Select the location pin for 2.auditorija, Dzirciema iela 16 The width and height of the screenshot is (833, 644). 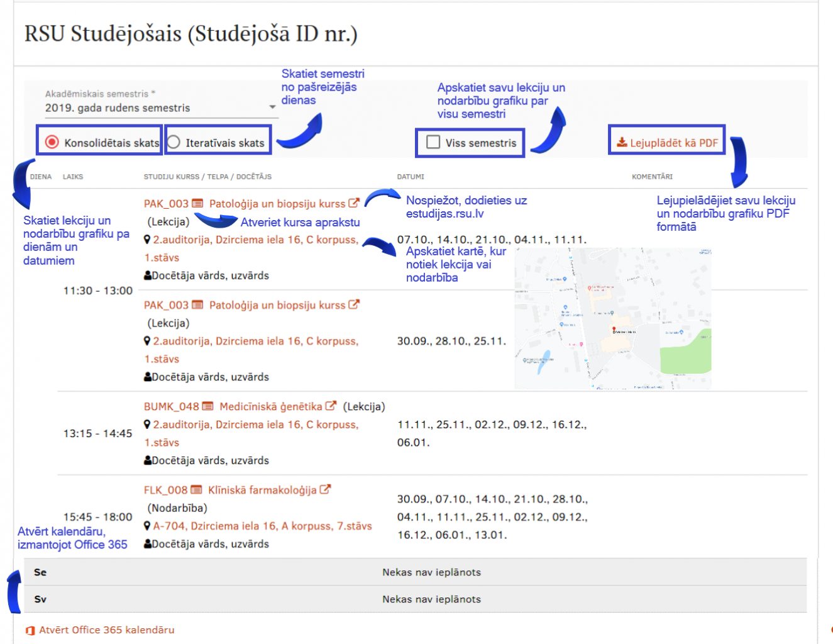[146, 240]
